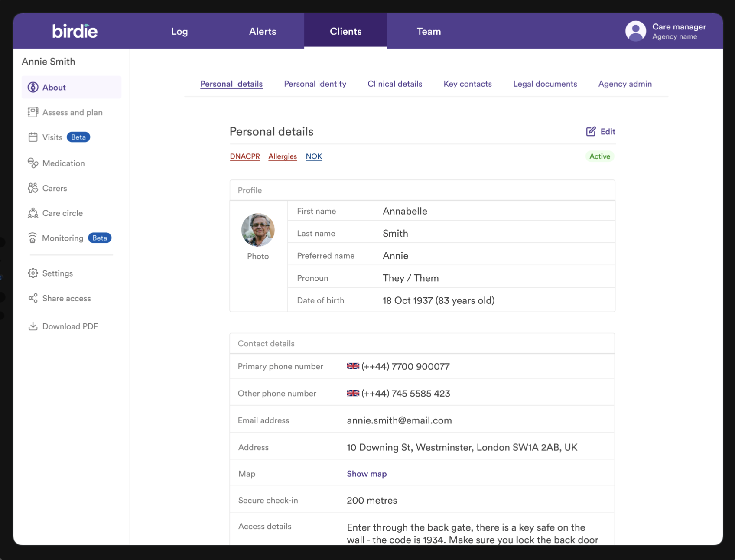This screenshot has width=735, height=560.
Task: Click the Allergies link
Action: pyautogui.click(x=283, y=156)
